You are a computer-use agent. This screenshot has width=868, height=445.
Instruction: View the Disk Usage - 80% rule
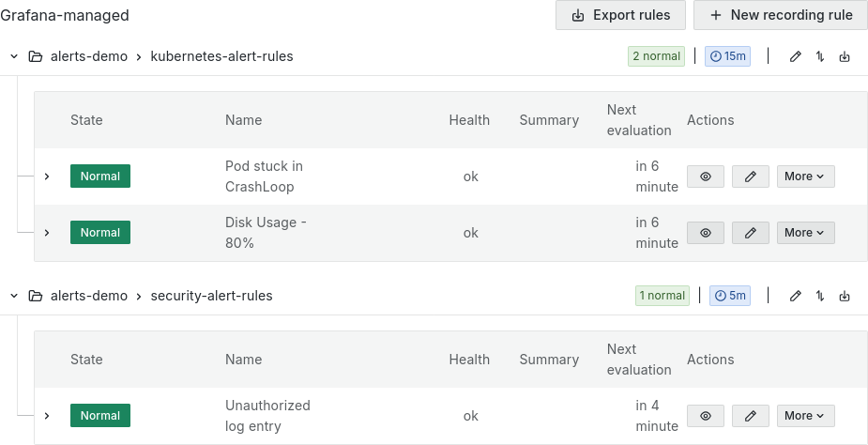706,233
